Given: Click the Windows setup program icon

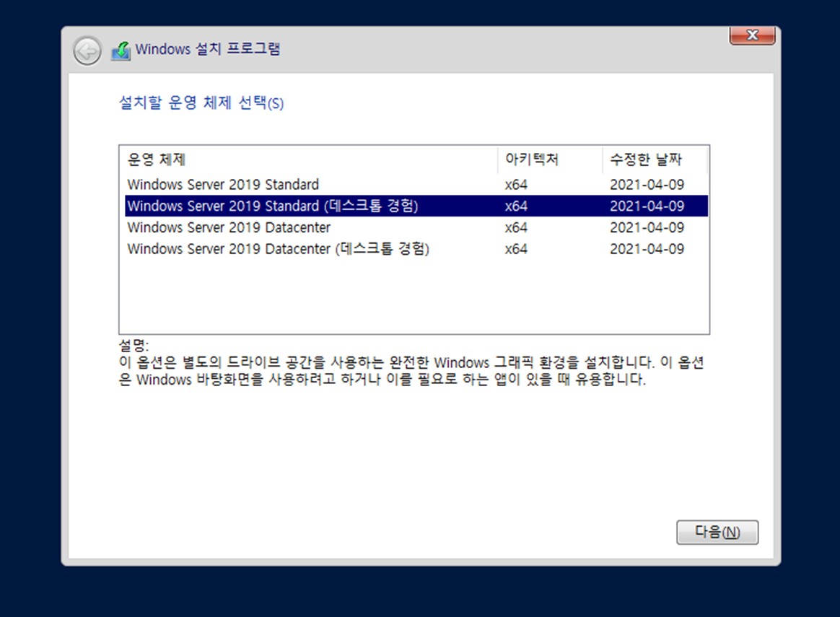Looking at the screenshot, I should pyautogui.click(x=121, y=51).
